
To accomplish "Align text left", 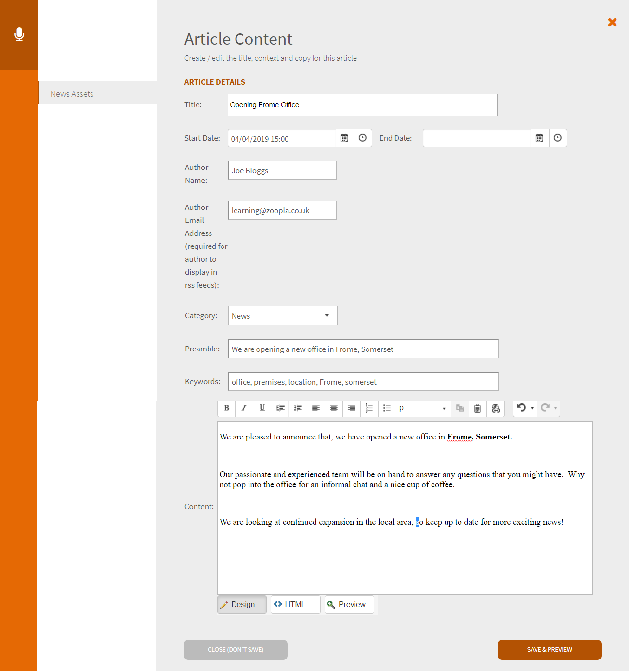I will pyautogui.click(x=316, y=408).
